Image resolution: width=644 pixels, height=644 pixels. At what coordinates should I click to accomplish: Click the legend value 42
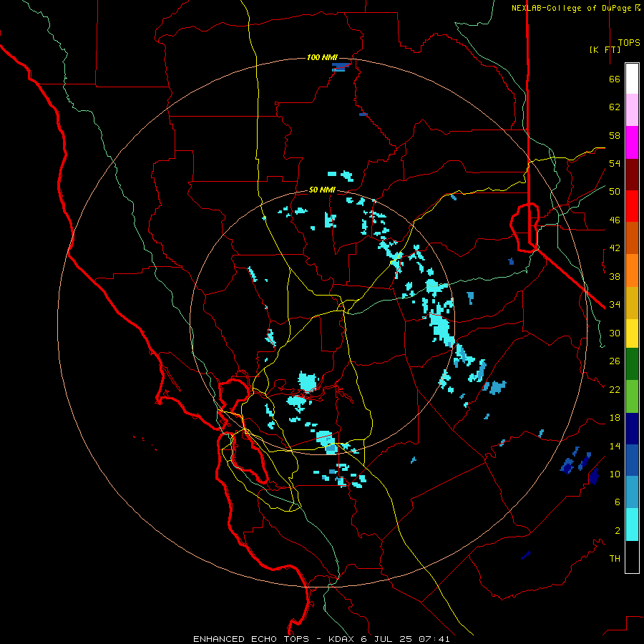pos(615,248)
